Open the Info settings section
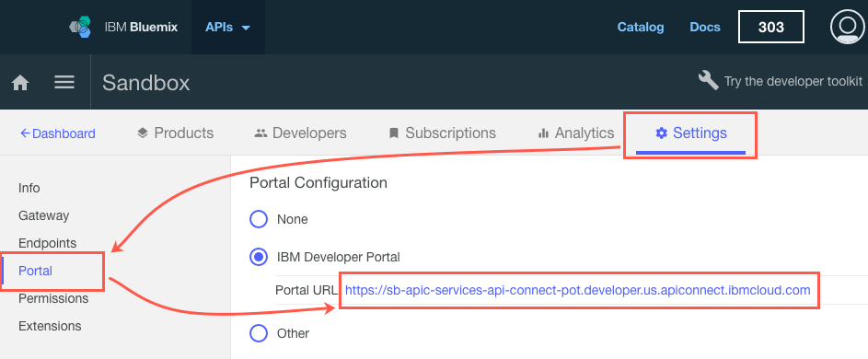 click(x=29, y=188)
